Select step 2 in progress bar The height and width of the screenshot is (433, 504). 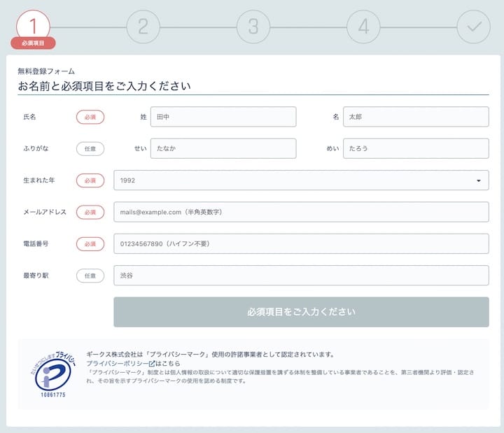click(143, 27)
